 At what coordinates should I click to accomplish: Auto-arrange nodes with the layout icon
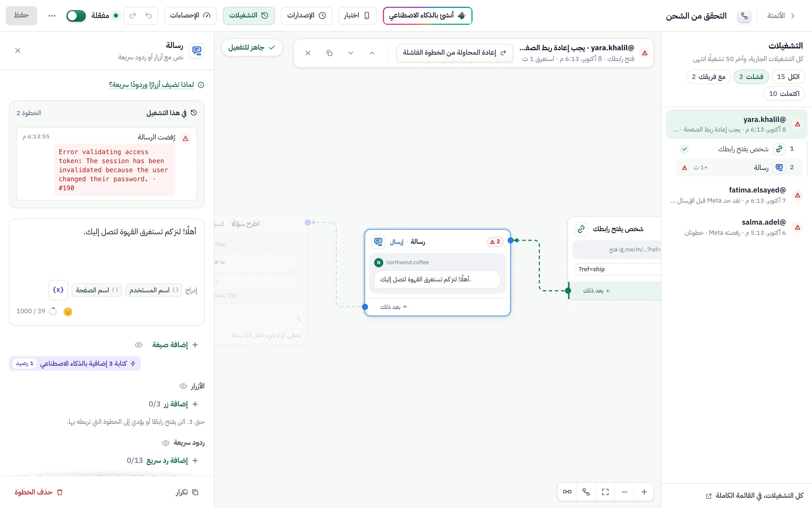tap(586, 492)
